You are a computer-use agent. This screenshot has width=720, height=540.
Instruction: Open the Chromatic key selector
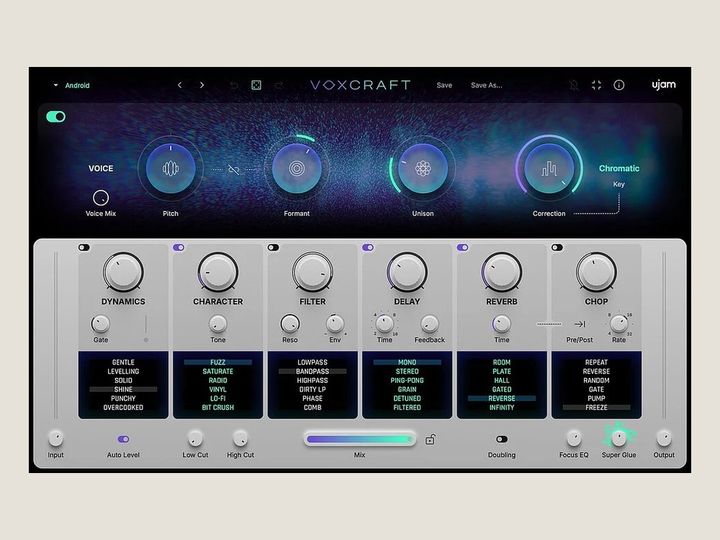[x=619, y=169]
